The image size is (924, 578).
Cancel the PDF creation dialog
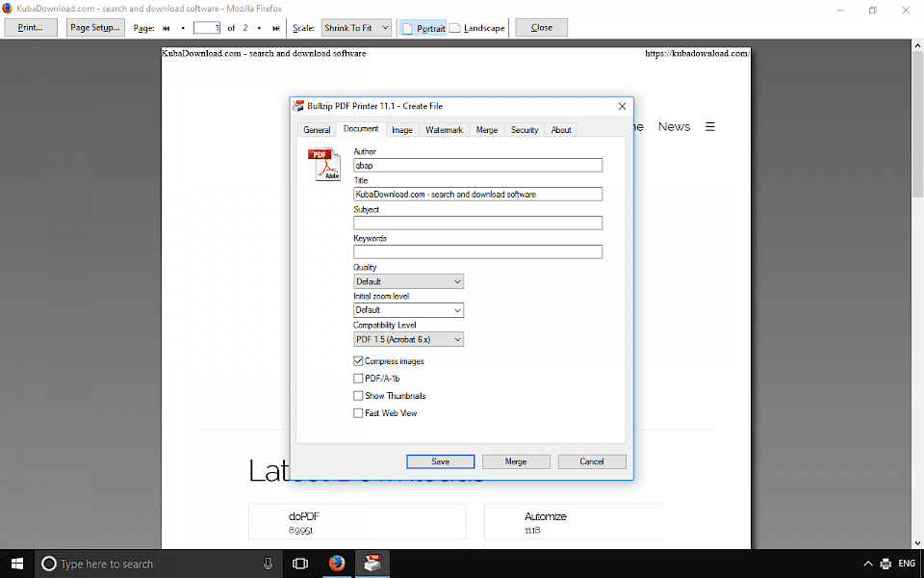click(x=592, y=461)
